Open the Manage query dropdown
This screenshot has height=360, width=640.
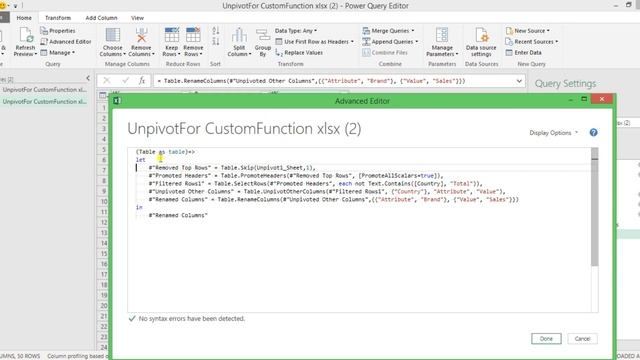58,53
